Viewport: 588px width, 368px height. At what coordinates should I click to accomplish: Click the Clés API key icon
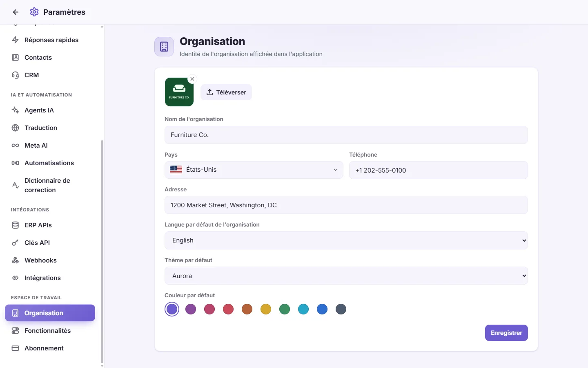point(16,243)
